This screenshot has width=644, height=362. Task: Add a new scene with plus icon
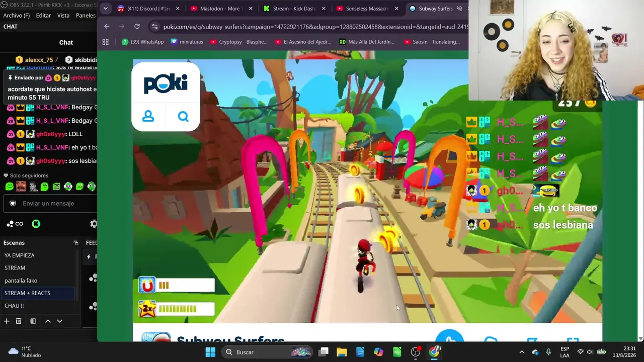click(7, 321)
